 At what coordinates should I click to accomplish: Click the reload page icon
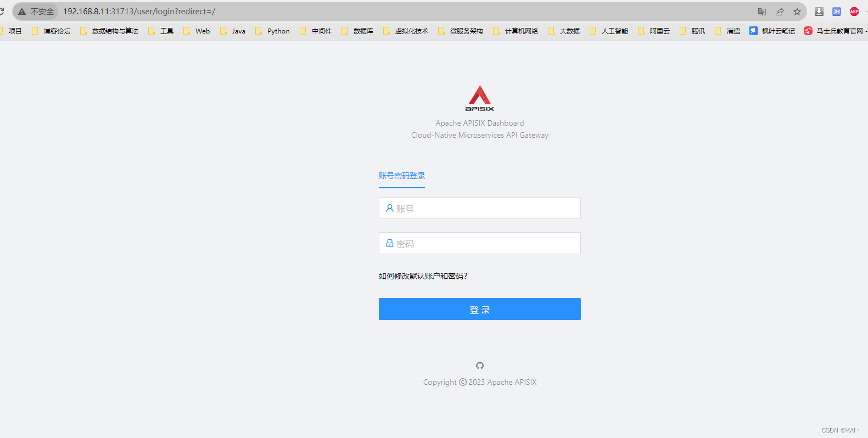pyautogui.click(x=2, y=12)
